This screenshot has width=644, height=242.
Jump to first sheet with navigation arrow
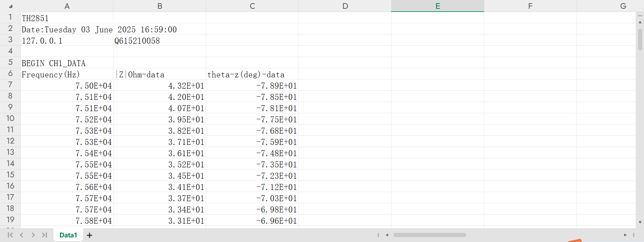[x=10, y=235]
